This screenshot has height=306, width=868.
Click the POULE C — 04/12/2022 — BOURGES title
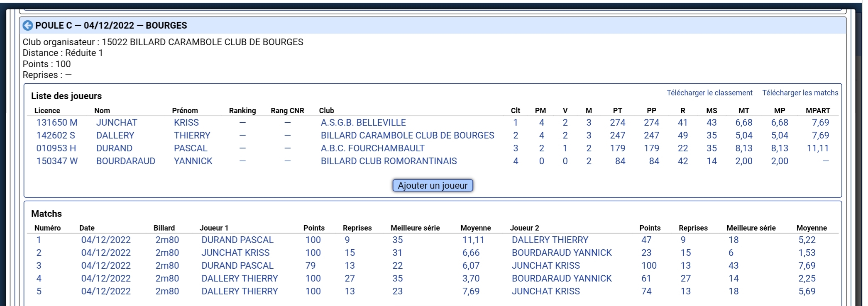[x=111, y=25]
